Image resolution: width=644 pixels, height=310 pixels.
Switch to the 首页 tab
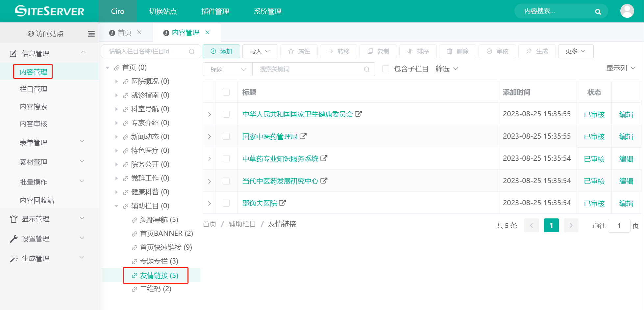click(x=124, y=32)
